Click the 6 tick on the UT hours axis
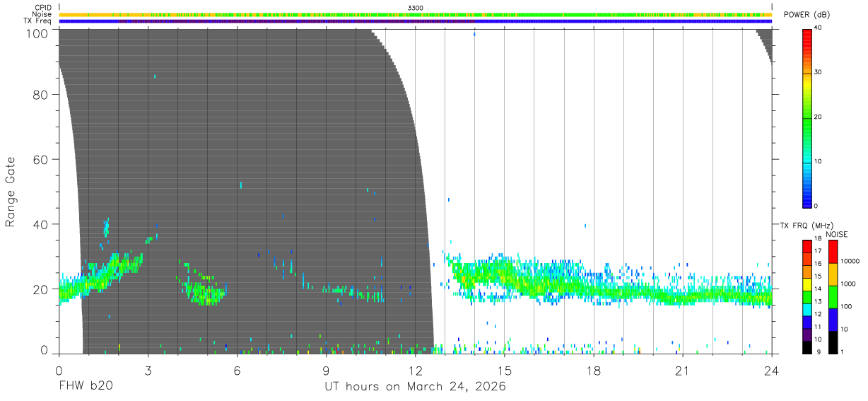The width and height of the screenshot is (868, 401). [x=237, y=370]
